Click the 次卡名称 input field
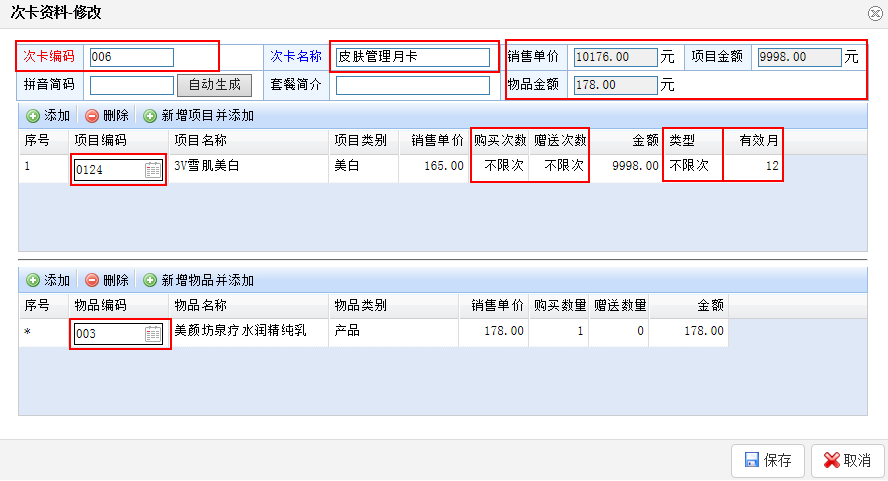This screenshot has height=481, width=888. tap(413, 57)
